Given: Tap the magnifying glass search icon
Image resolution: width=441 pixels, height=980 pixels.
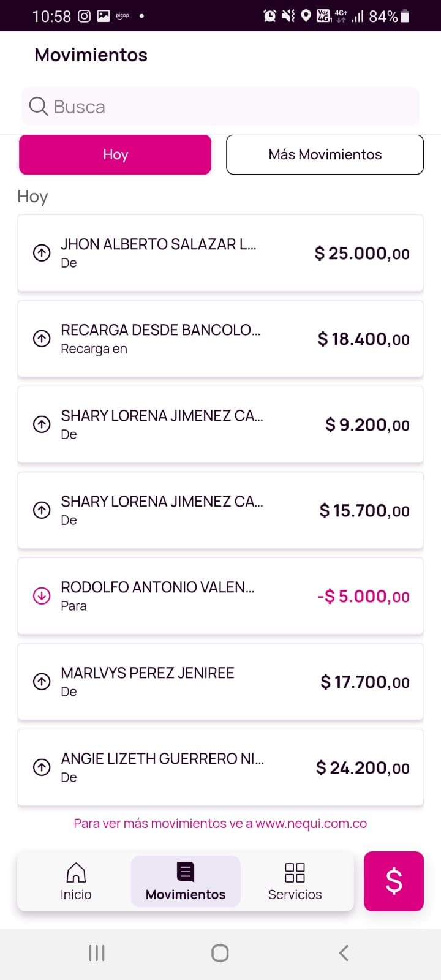Looking at the screenshot, I should 39,107.
